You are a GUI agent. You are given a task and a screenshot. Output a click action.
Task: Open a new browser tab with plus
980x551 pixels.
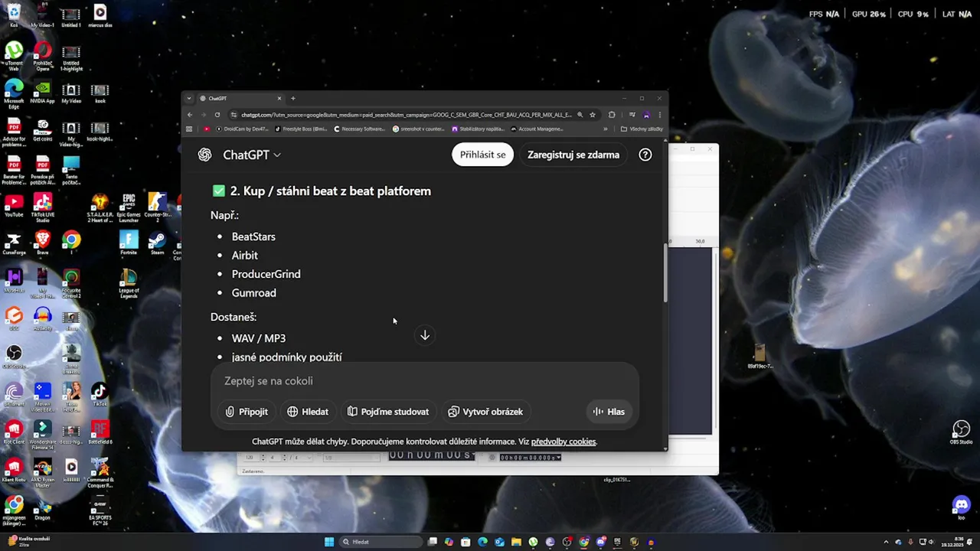[292, 98]
